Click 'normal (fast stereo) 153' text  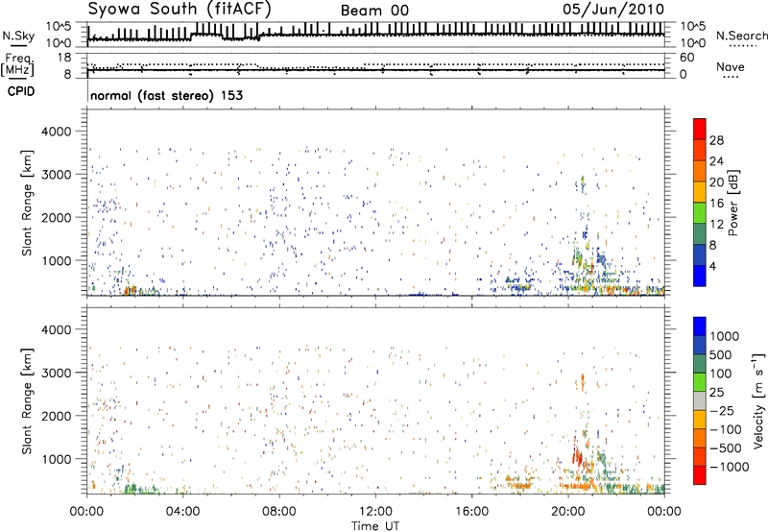click(166, 95)
